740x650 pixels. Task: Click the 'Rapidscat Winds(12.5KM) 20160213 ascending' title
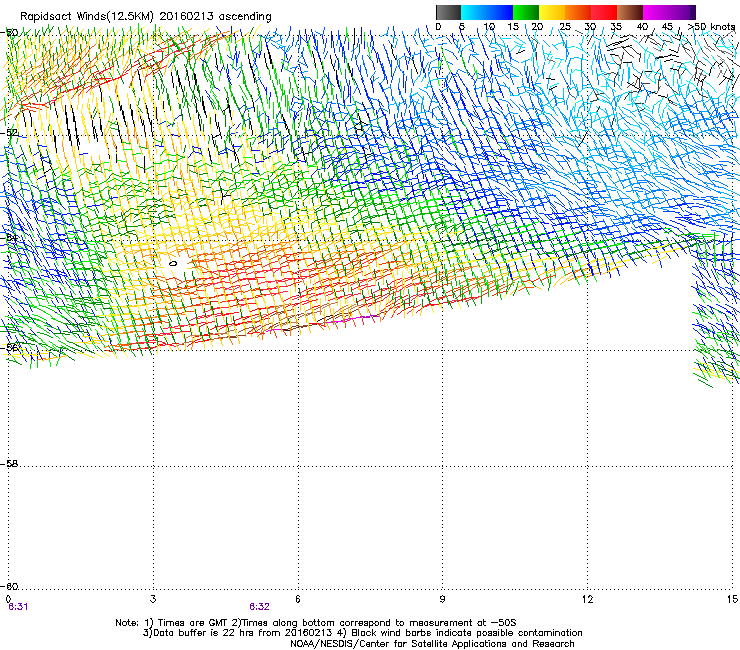(146, 17)
